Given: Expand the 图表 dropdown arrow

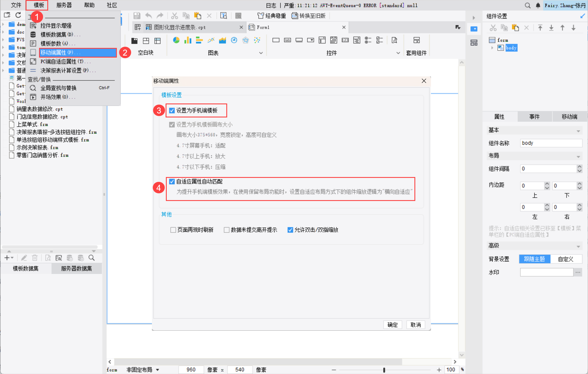Looking at the screenshot, I should coord(261,53).
